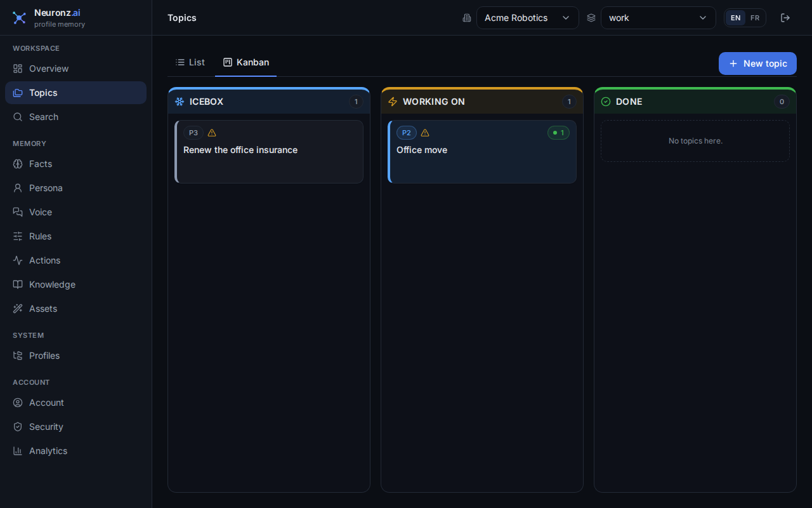Screen dimensions: 812x508
Task: Open Topics in the sidebar
Action: pyautogui.click(x=75, y=93)
